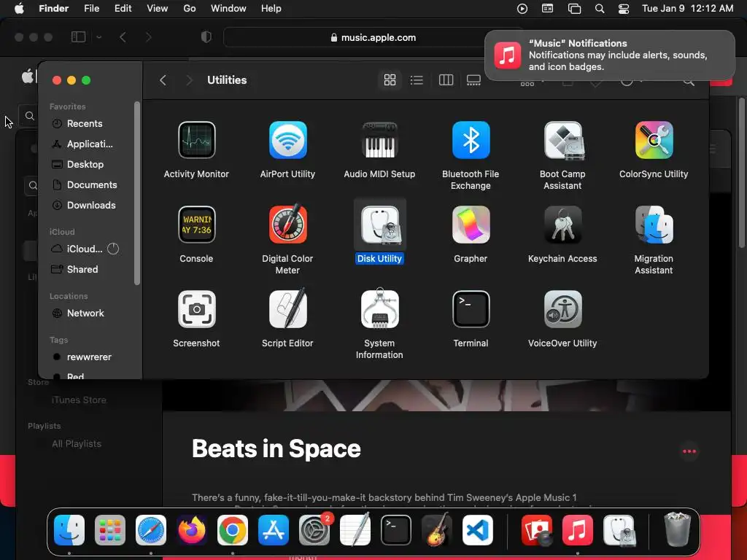Image resolution: width=747 pixels, height=560 pixels.
Task: Select the Screenshot utility icon
Action: tap(196, 309)
